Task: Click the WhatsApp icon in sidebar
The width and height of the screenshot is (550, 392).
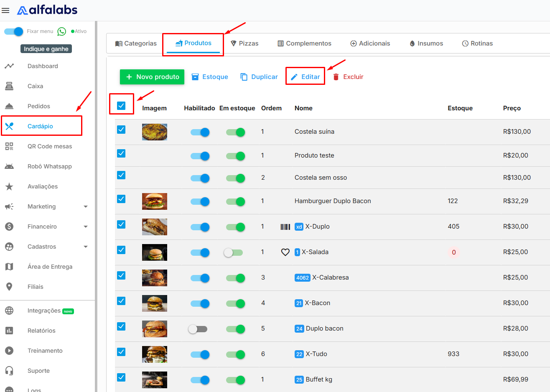Action: 62,31
